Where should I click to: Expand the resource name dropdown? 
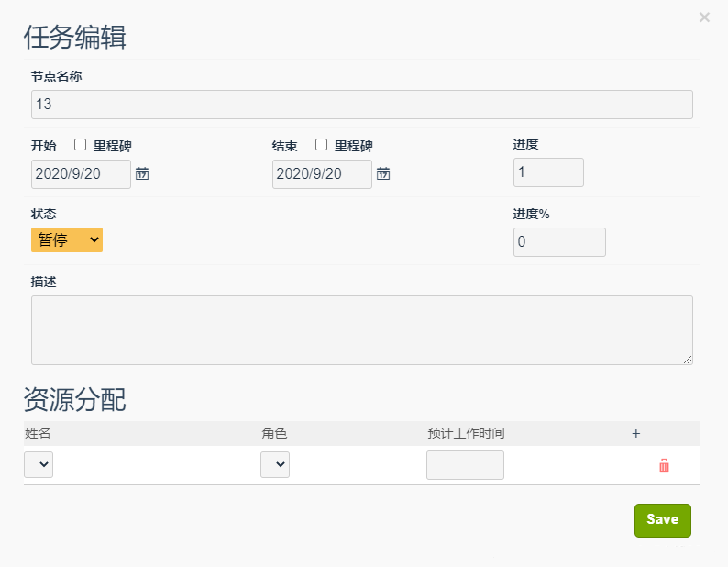coord(39,465)
